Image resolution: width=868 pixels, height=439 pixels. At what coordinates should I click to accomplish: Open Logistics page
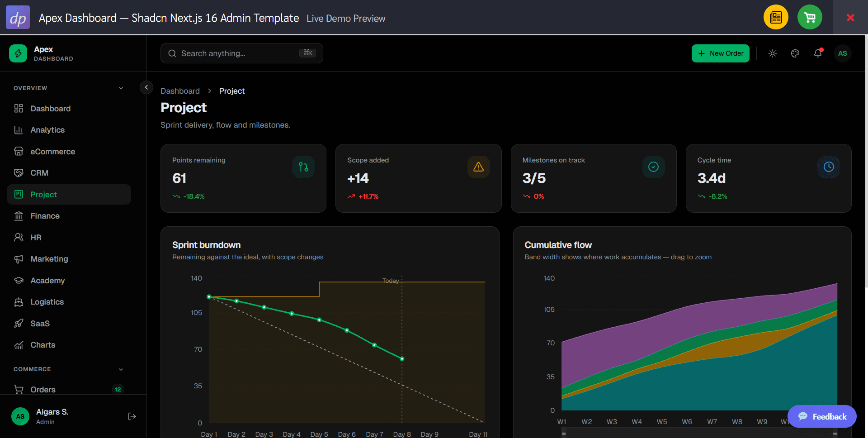point(69,302)
